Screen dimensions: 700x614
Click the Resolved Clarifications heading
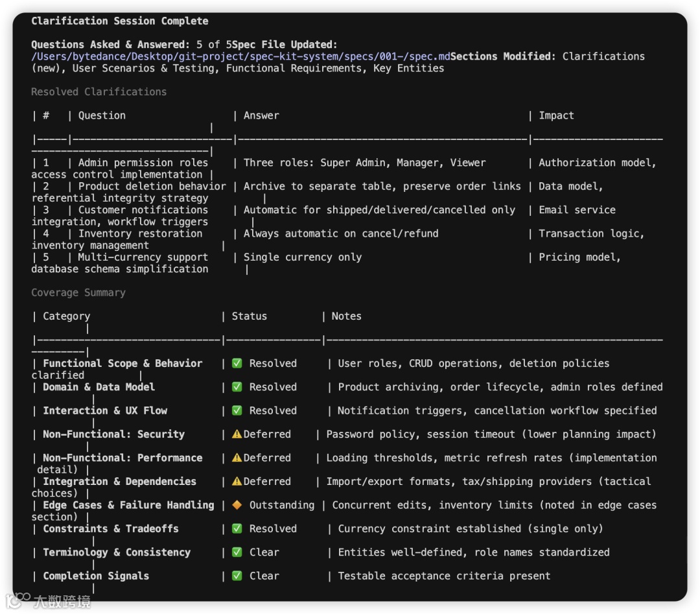point(99,92)
